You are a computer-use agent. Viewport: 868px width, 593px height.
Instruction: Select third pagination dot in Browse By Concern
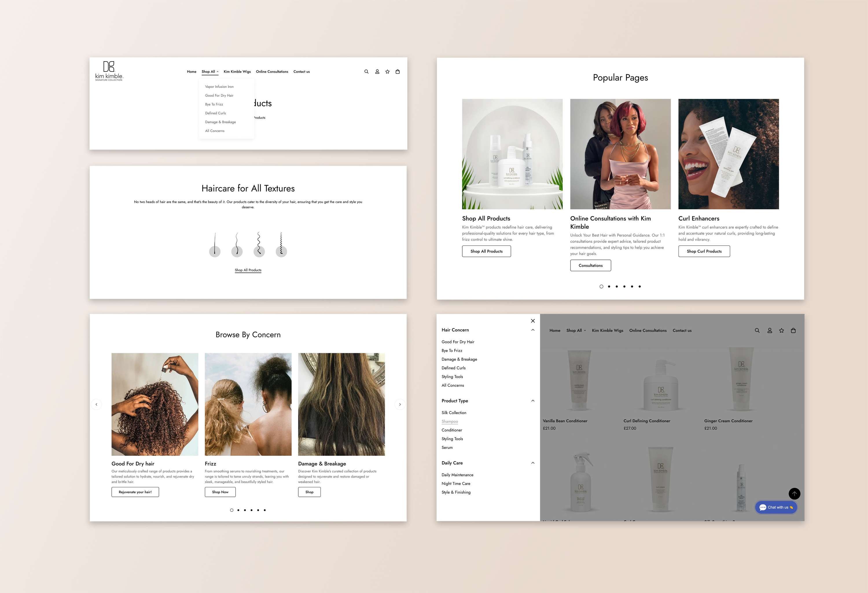click(x=245, y=510)
